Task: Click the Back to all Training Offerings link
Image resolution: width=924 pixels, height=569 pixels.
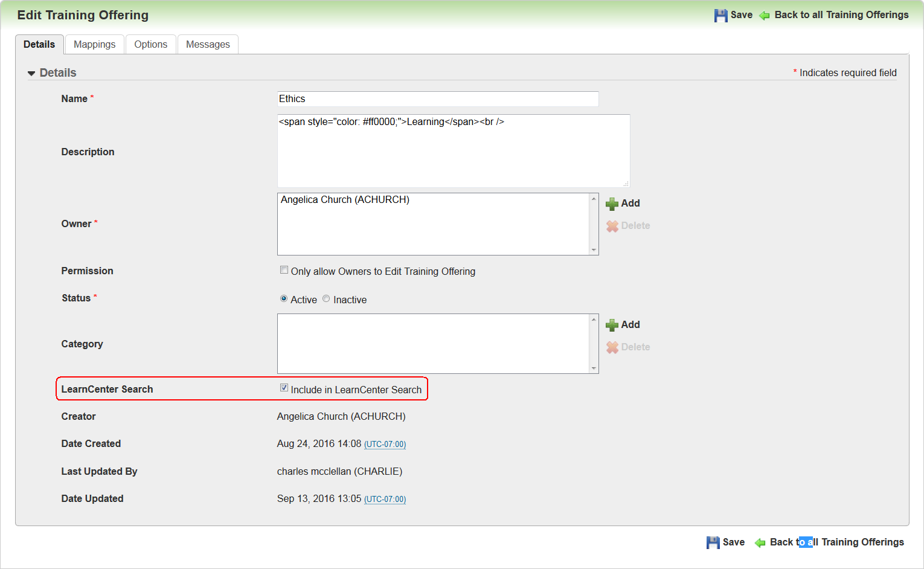Action: [x=841, y=14]
